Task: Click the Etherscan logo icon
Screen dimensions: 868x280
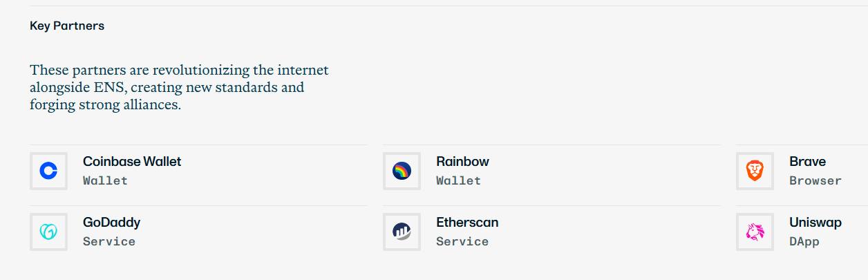Action: coord(402,232)
